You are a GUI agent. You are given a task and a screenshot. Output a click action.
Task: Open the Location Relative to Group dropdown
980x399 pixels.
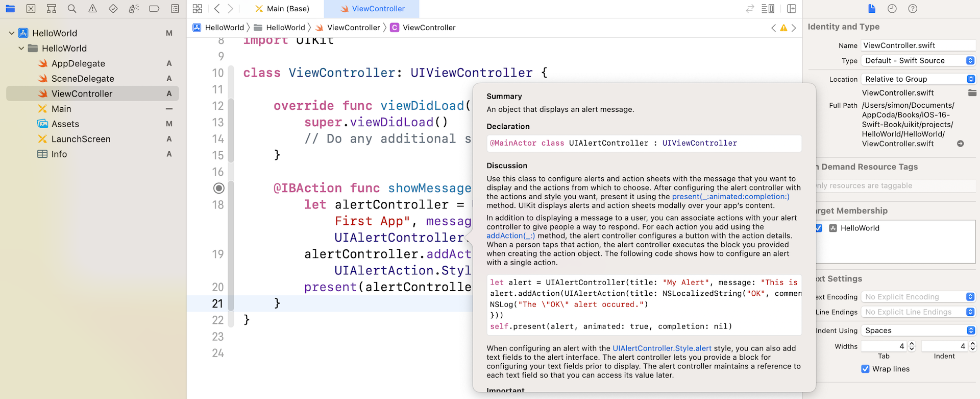(918, 79)
